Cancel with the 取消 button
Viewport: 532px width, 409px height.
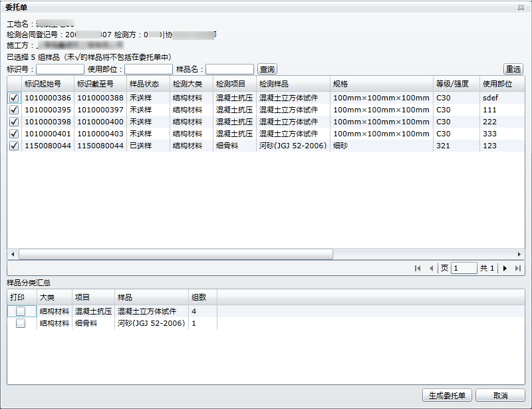pos(500,395)
